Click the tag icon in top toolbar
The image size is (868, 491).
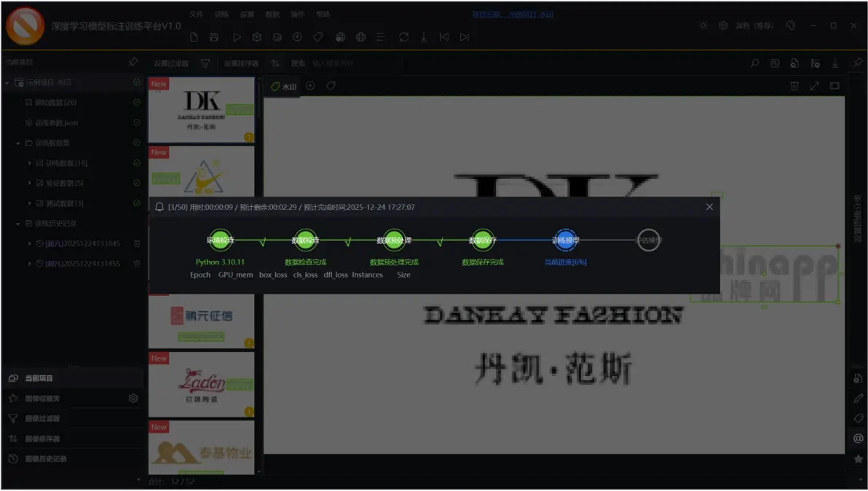[x=317, y=37]
